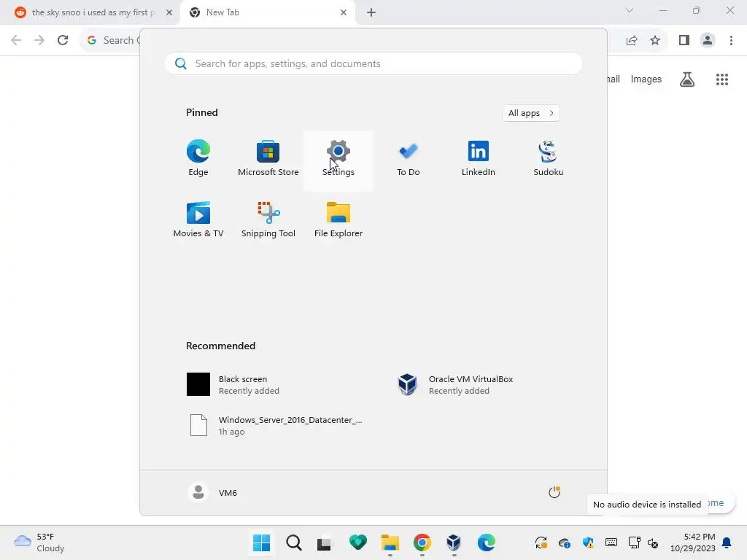The image size is (747, 560).
Task: Open a new Chrome tab with plus
Action: pos(371,12)
